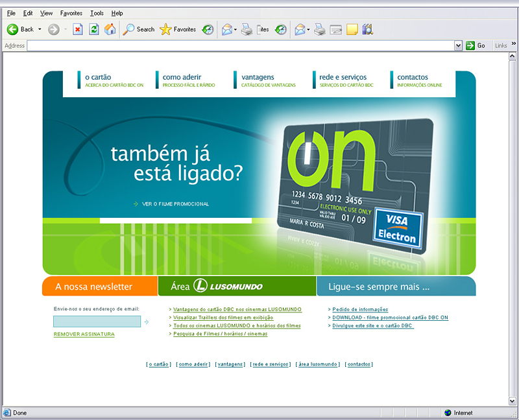Click 'Ligue-se sempre mais ...' blue tab

(396, 286)
